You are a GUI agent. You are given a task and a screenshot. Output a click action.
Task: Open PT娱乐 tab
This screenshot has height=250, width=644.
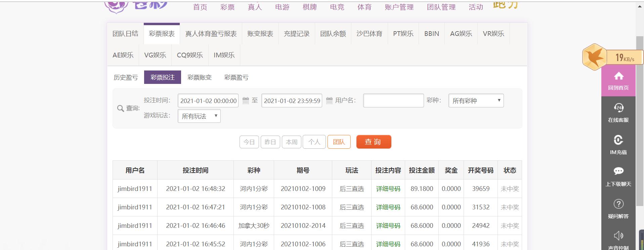[403, 34]
